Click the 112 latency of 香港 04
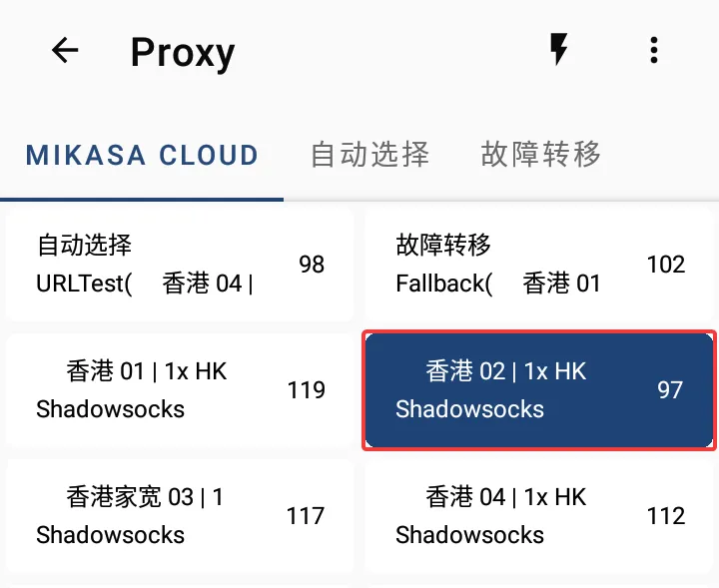Viewport: 719px width, 588px height. pos(666,516)
